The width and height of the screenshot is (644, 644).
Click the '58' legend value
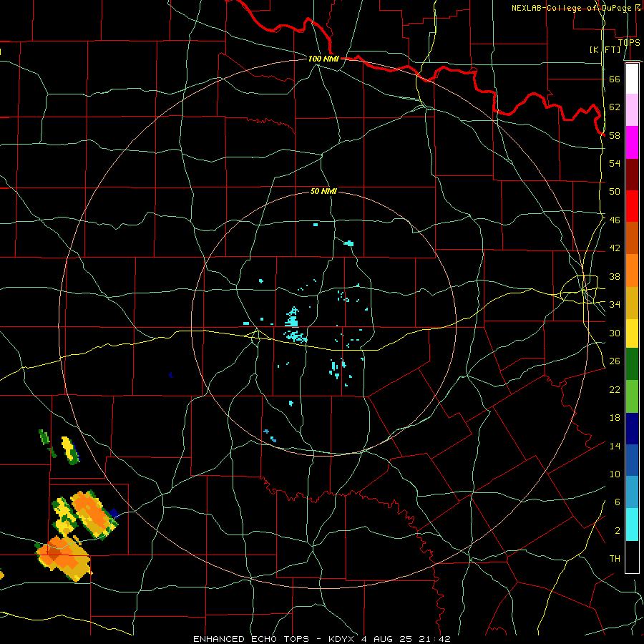coord(615,135)
